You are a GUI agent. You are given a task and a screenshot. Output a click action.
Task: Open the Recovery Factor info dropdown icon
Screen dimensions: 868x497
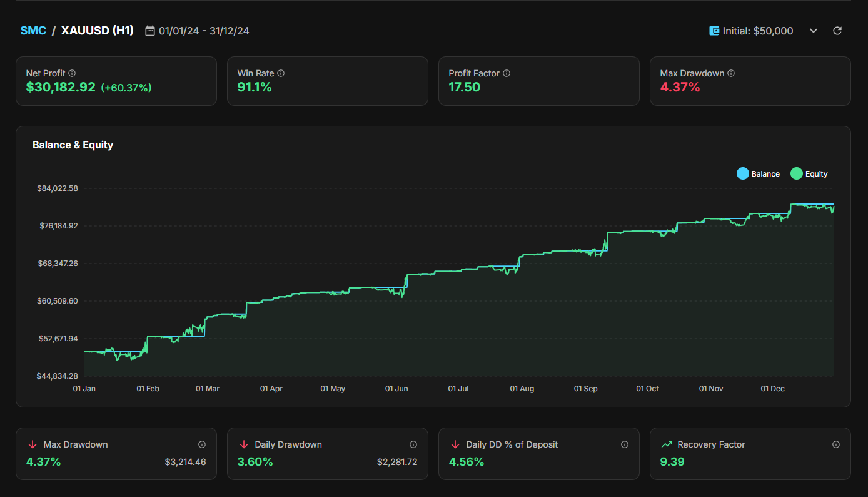(x=836, y=444)
